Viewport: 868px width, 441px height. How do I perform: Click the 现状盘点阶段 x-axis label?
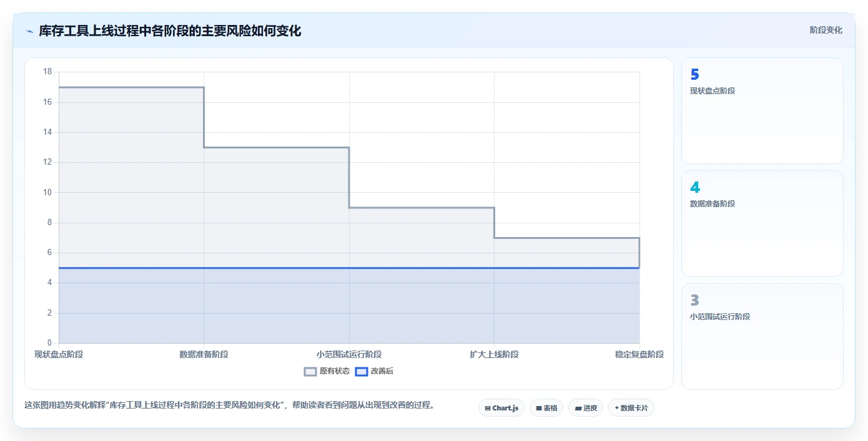(59, 354)
